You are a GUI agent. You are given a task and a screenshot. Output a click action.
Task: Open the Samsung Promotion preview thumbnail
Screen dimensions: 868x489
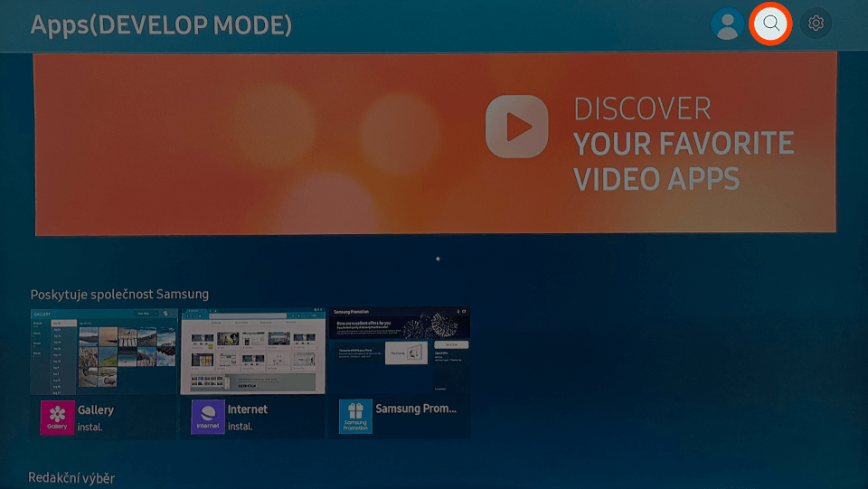point(399,352)
